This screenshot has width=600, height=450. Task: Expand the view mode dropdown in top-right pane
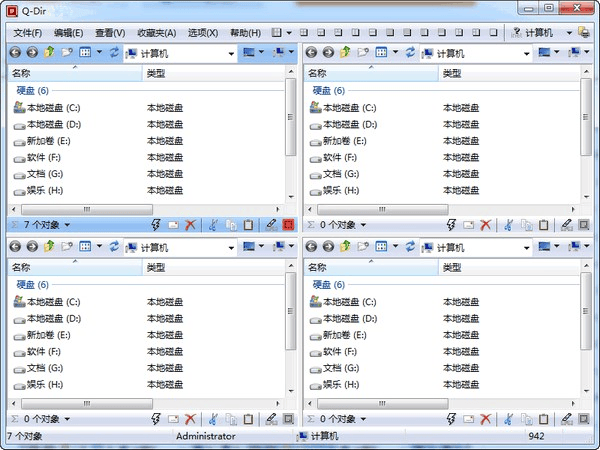coord(396,52)
